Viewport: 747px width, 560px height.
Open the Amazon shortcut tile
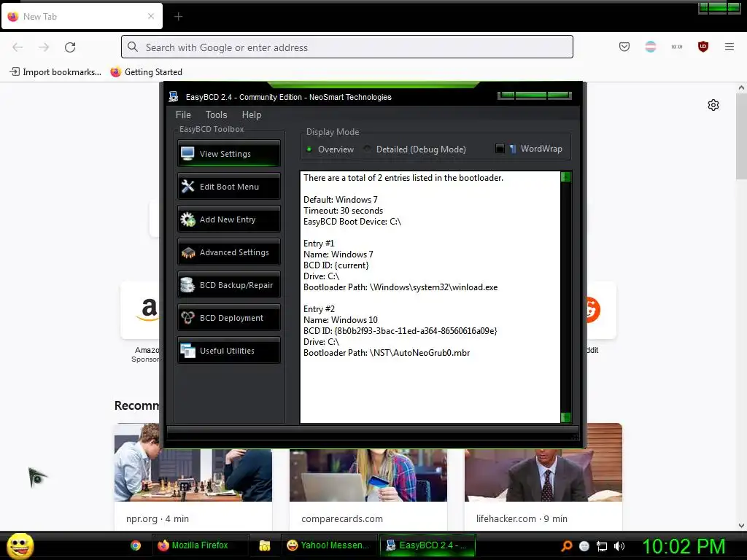[141, 310]
